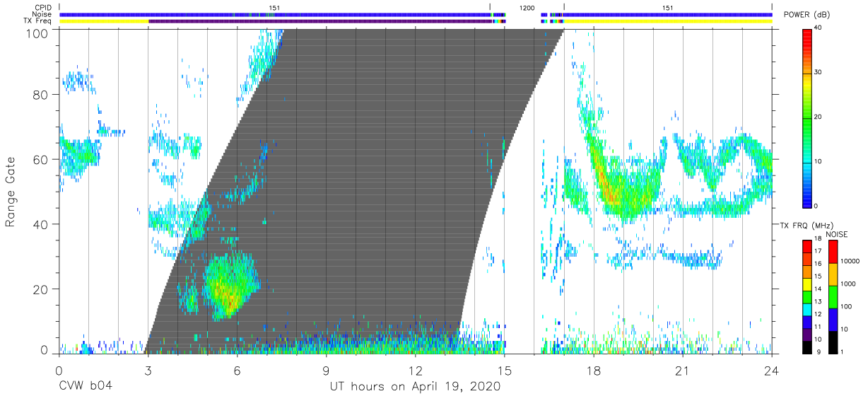Click the 20 label on POWER color bar
Screen dimensions: 868x401
pos(819,117)
